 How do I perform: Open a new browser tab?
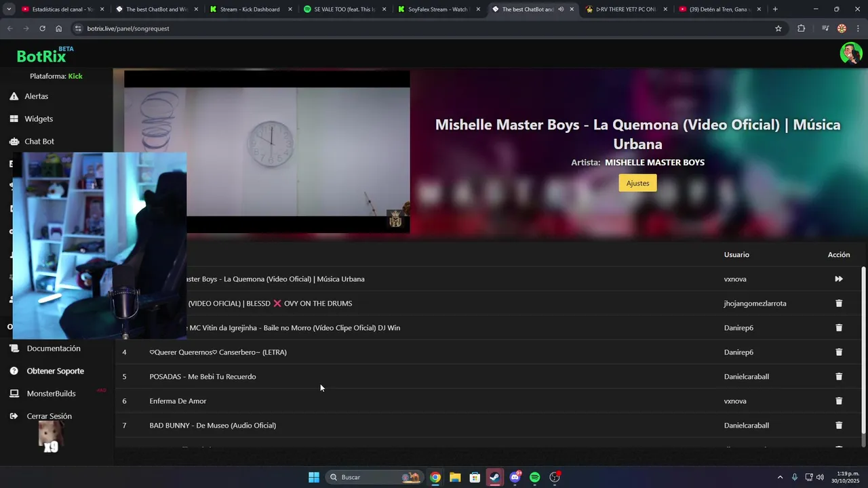click(x=775, y=9)
